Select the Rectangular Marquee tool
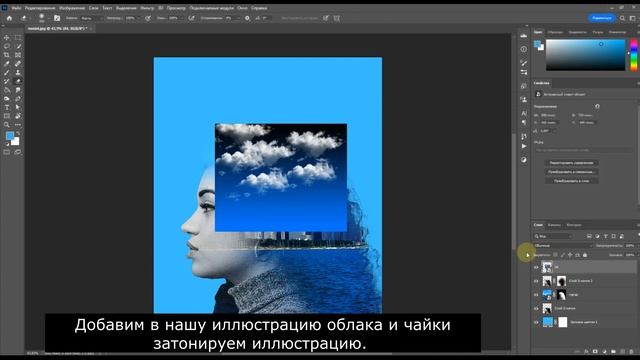Screen dimensions: 640x360 18,38
